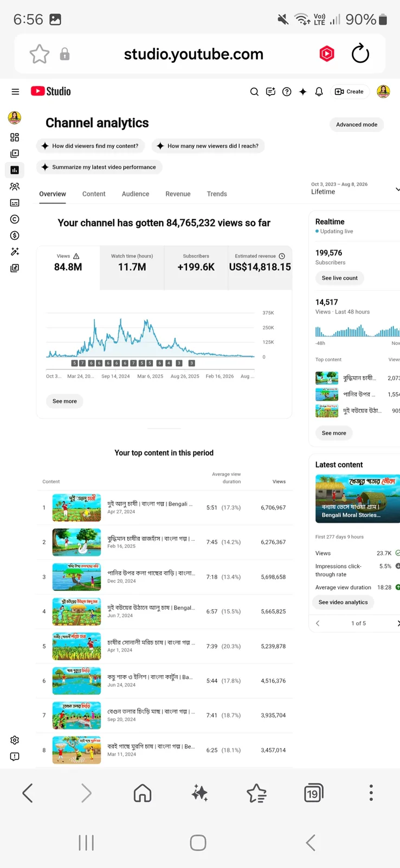
Task: Open the notifications bell
Action: (x=319, y=92)
